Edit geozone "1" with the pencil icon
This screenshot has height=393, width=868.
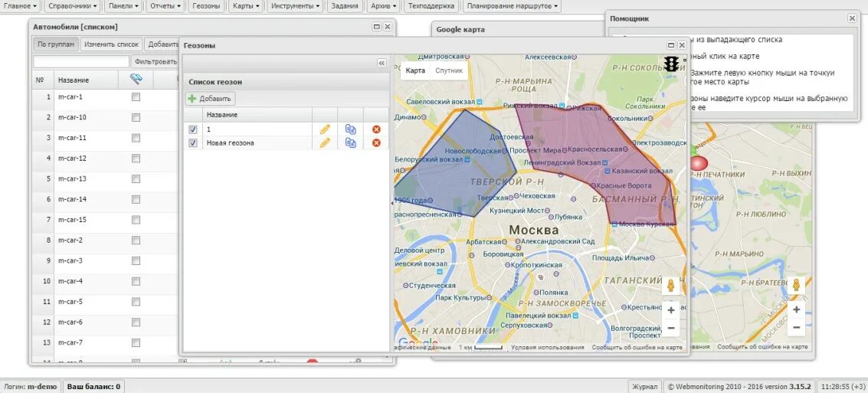[x=325, y=129]
